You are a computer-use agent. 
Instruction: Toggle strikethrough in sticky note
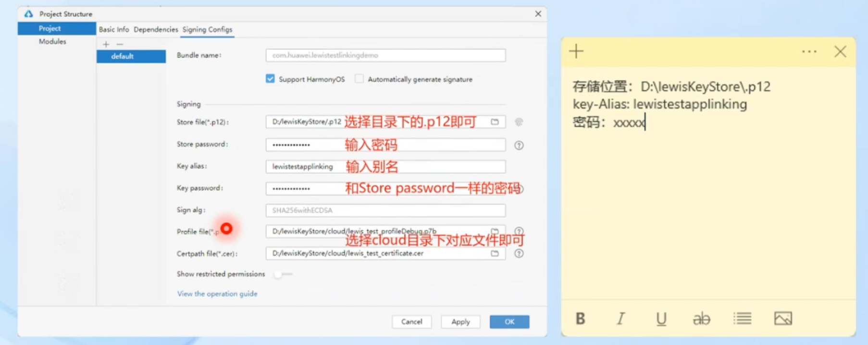(702, 319)
